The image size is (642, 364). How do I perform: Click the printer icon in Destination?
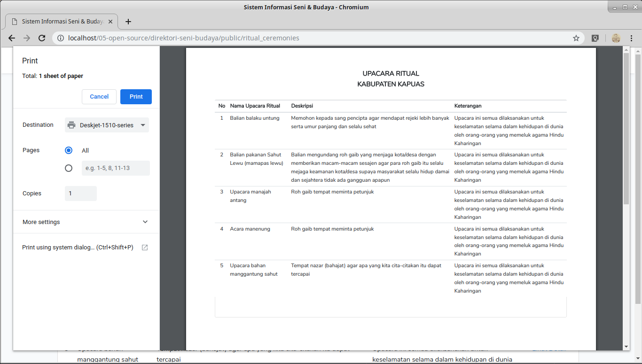(71, 125)
